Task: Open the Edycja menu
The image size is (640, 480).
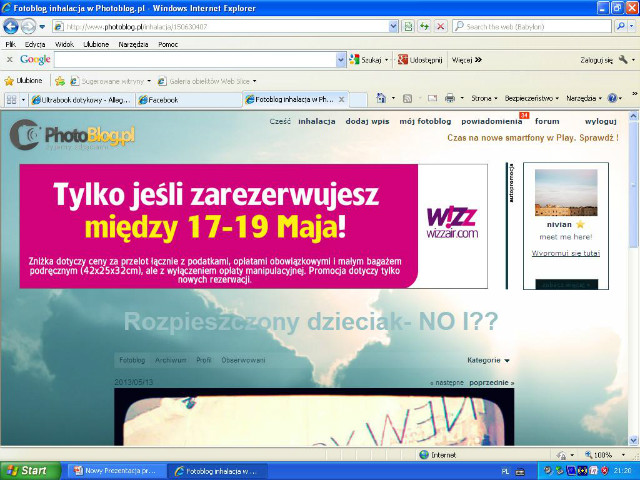Action: pyautogui.click(x=35, y=44)
